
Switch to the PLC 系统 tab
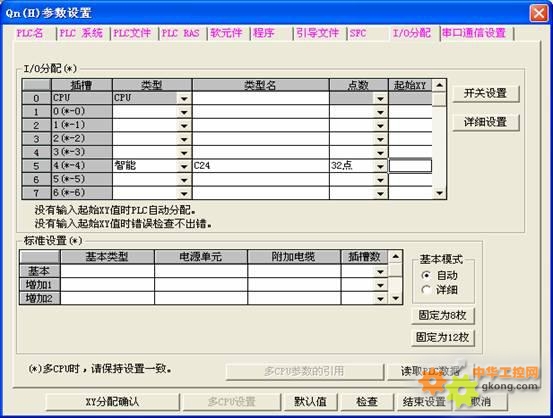(81, 34)
